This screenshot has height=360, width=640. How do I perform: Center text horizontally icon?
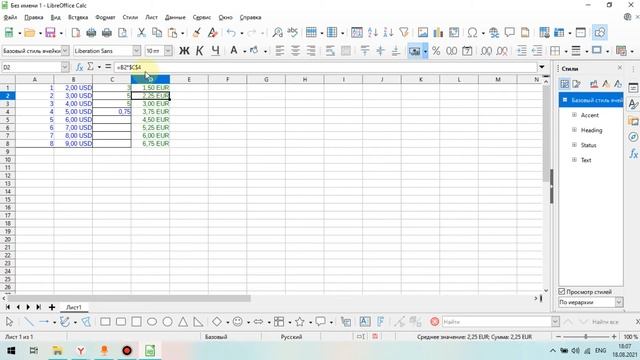[x=295, y=51]
